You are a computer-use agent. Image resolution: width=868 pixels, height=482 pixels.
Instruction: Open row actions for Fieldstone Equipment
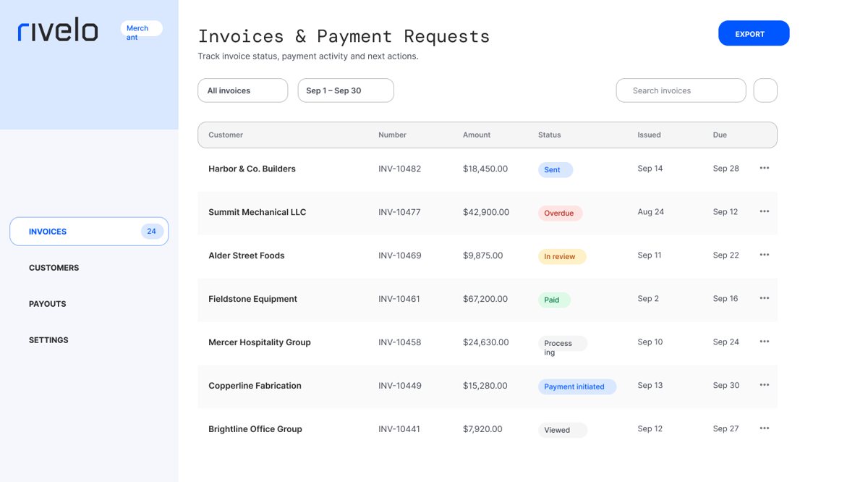[x=764, y=298]
